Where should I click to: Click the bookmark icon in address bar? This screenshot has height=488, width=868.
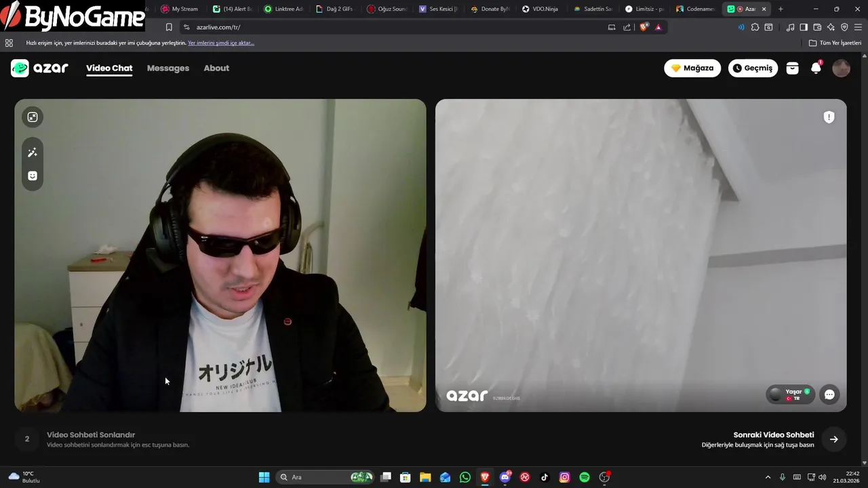tap(169, 27)
